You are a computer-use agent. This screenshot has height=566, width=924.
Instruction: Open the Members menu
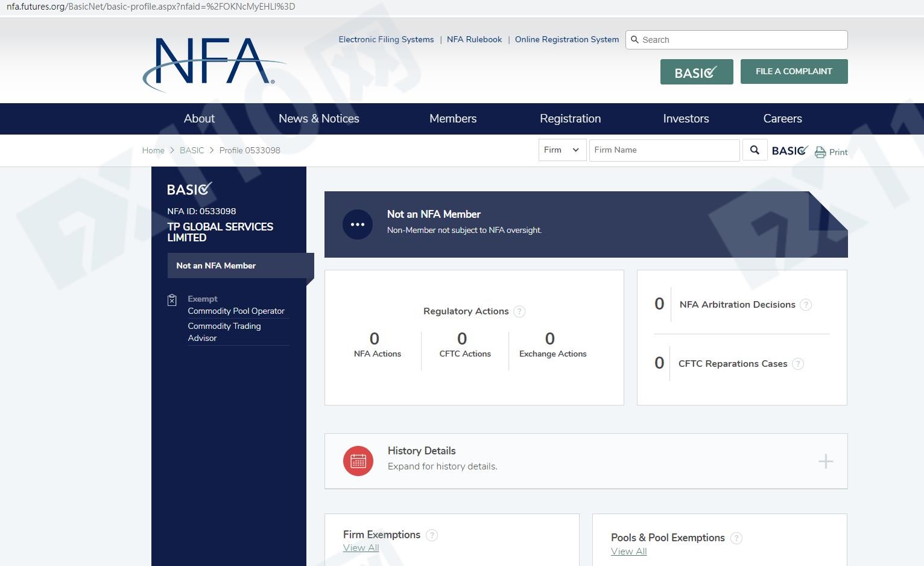tap(453, 119)
